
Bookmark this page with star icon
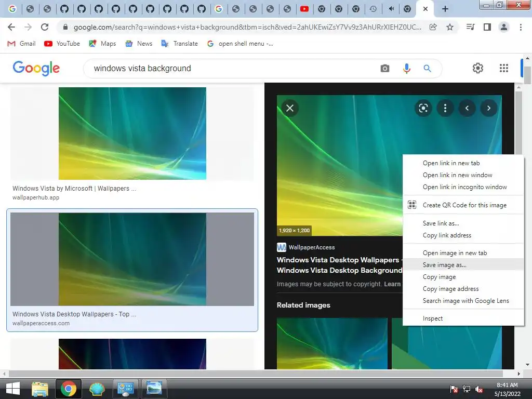(450, 27)
